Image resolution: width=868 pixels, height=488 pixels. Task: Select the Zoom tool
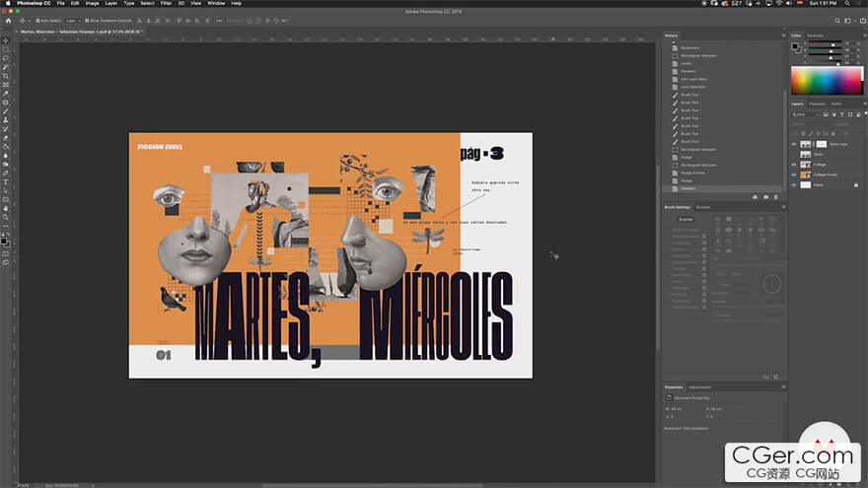coord(6,218)
